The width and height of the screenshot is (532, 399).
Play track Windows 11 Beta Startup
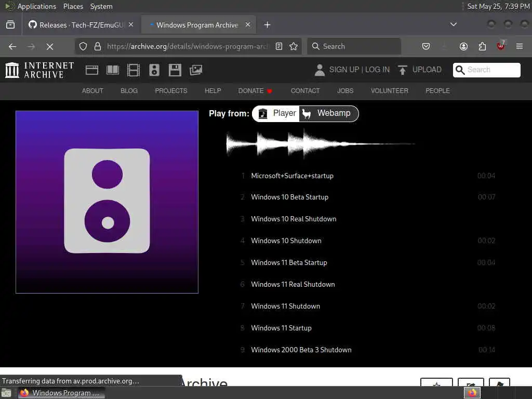point(368,262)
